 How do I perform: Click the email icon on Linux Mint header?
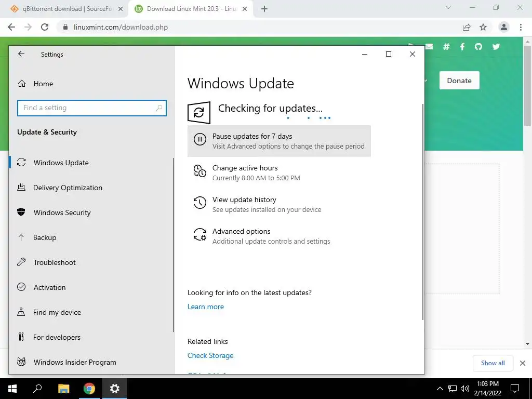click(x=429, y=46)
